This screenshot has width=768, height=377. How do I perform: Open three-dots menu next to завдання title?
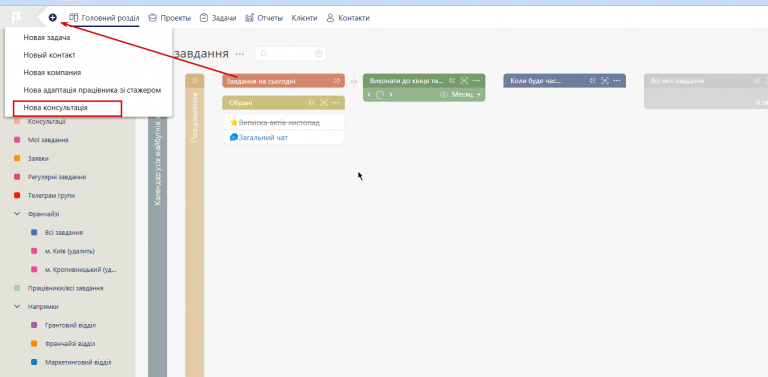(240, 54)
